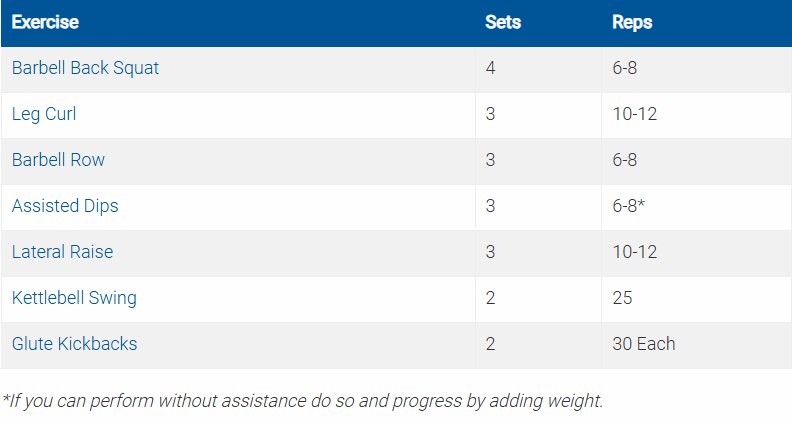Open the Glute Kickbacks link
Screen dimensions: 792x424
coord(74,344)
